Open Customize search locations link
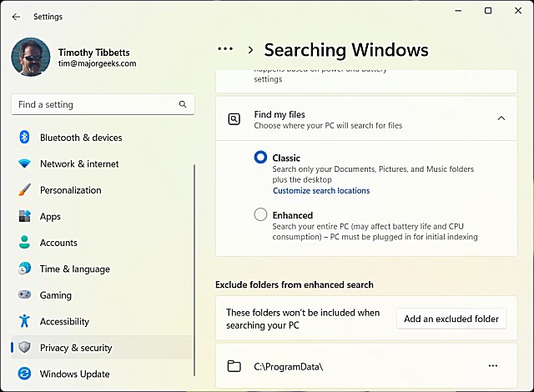This screenshot has width=534, height=392. [321, 191]
